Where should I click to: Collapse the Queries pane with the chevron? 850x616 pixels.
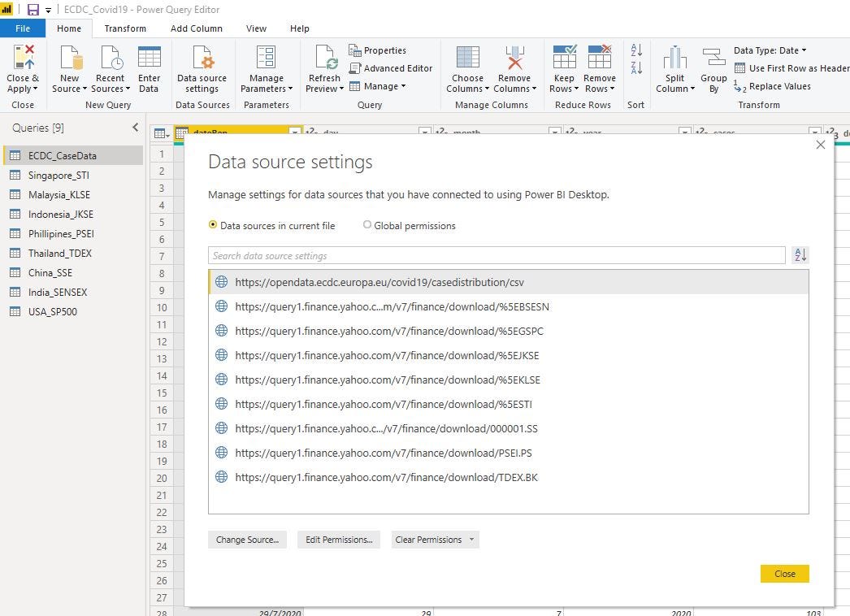click(136, 128)
